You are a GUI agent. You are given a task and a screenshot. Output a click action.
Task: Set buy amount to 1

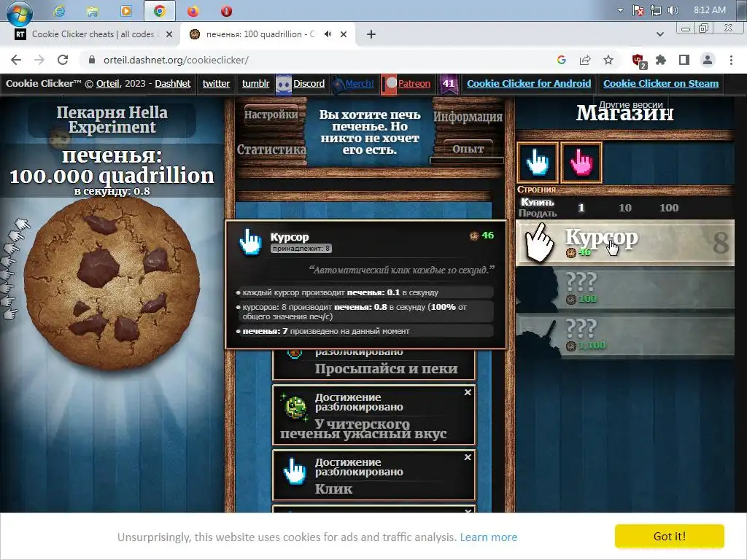tap(581, 208)
